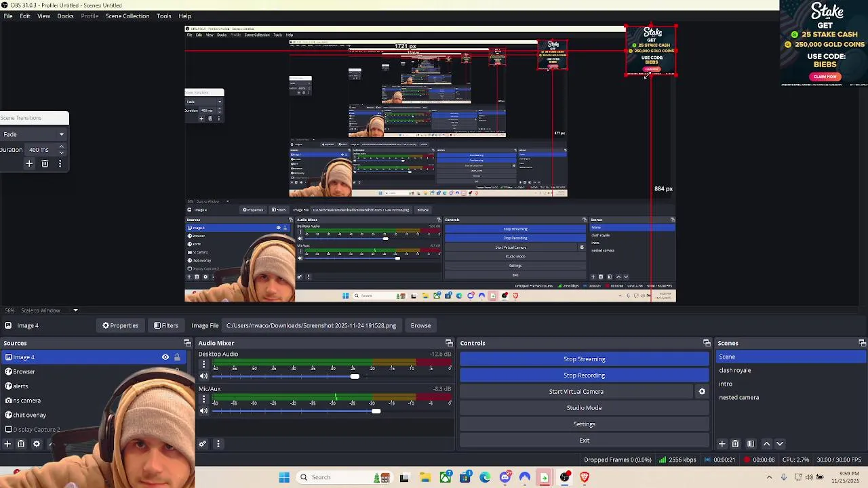Click the Stop Recording button
This screenshot has width=868, height=488.
(x=584, y=375)
